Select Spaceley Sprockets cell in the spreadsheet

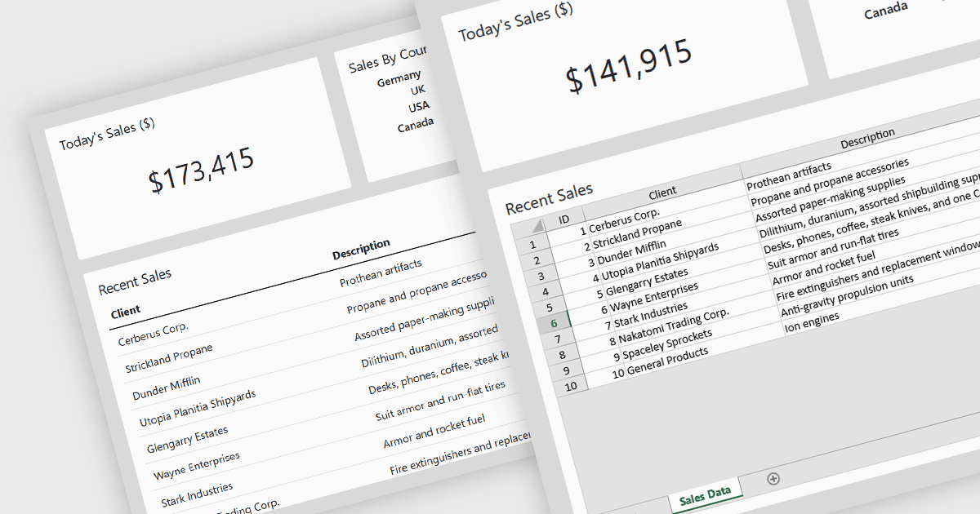point(666,343)
